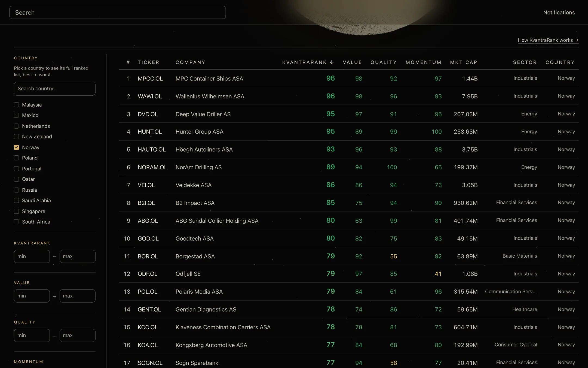This screenshot has height=368, width=588.
Task: Click the Value filter min field
Action: (x=32, y=296)
